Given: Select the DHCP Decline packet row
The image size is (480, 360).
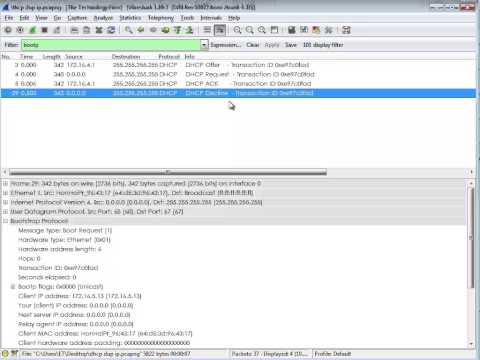Looking at the screenshot, I should click(x=238, y=93).
